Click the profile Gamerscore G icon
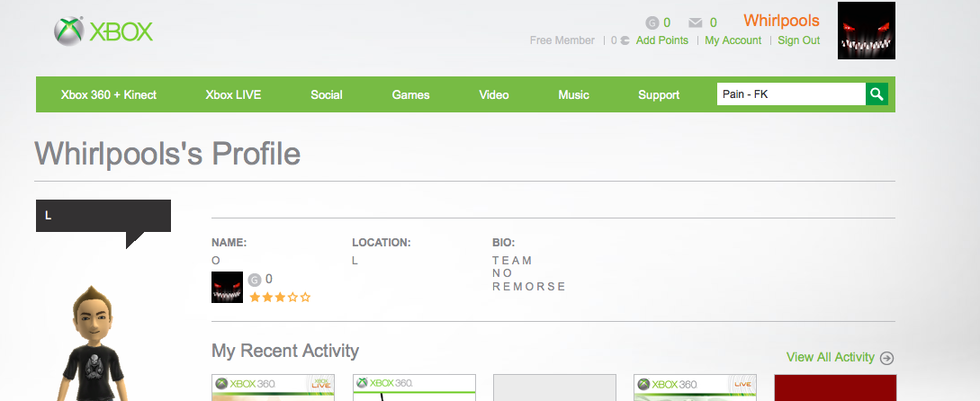Viewport: 980px width, 401px height. pos(254,280)
